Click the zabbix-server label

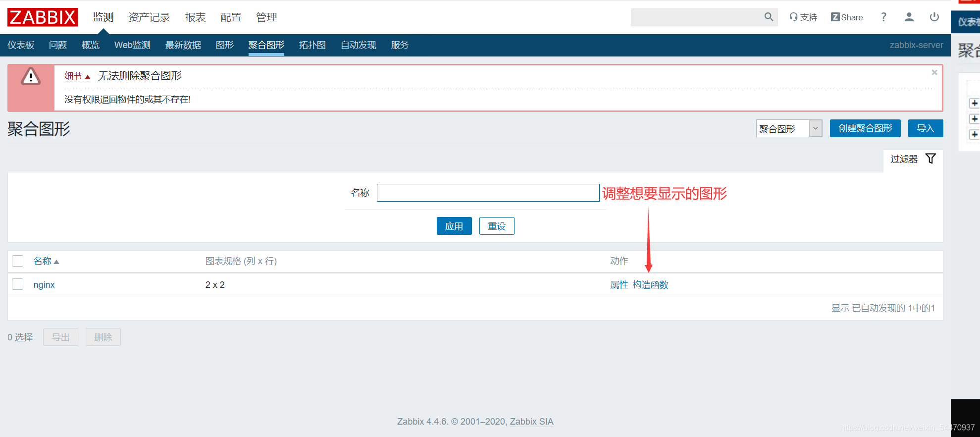pyautogui.click(x=916, y=45)
